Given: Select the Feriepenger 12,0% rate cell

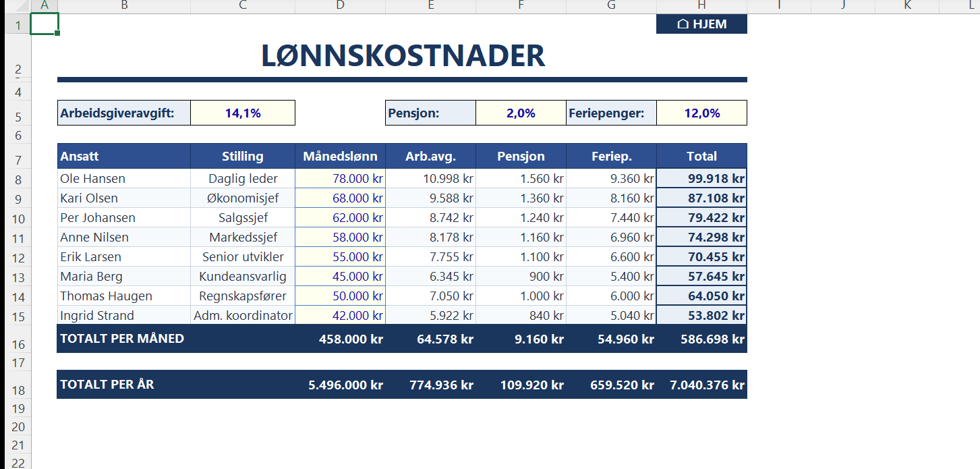Looking at the screenshot, I should 701,113.
